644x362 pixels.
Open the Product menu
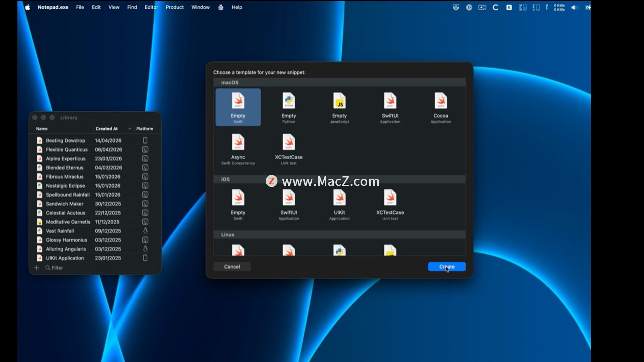coord(175,7)
